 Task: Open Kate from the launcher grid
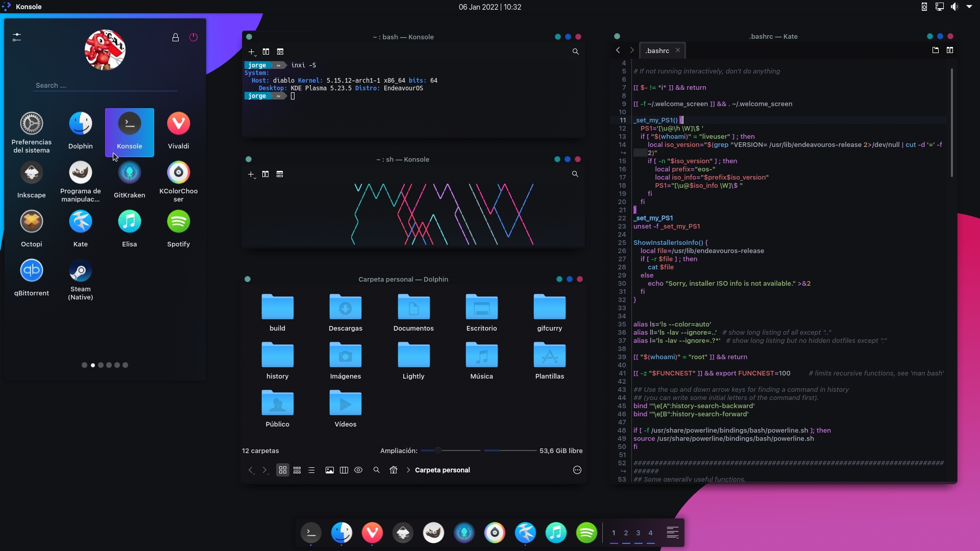pyautogui.click(x=81, y=229)
